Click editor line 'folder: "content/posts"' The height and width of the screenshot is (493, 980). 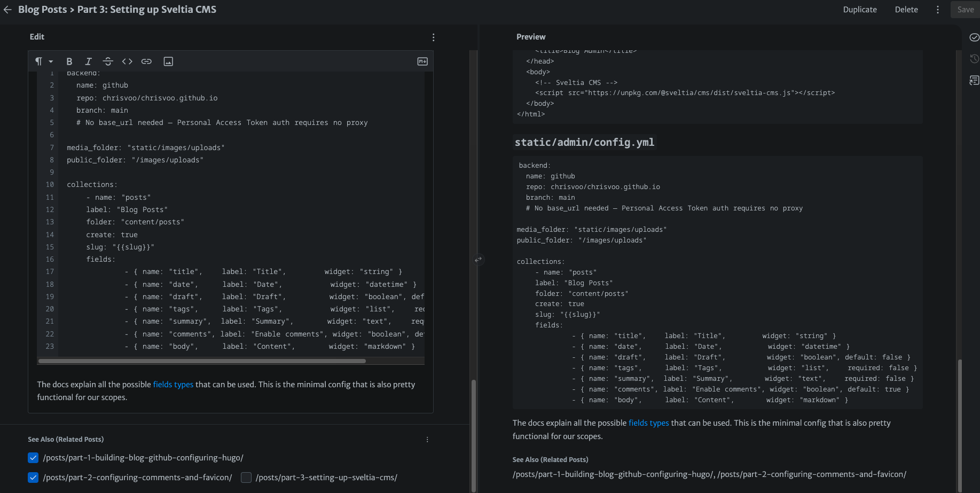coord(135,222)
